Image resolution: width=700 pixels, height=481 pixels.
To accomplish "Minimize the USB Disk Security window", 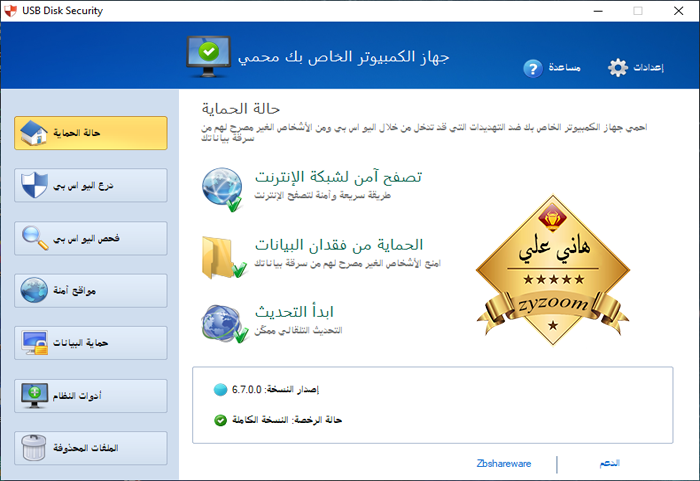I will [598, 11].
